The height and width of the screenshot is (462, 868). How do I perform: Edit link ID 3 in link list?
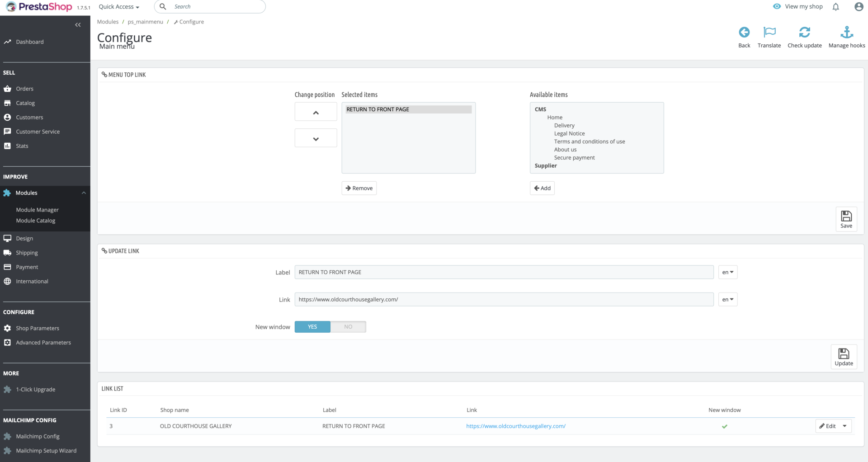(827, 426)
